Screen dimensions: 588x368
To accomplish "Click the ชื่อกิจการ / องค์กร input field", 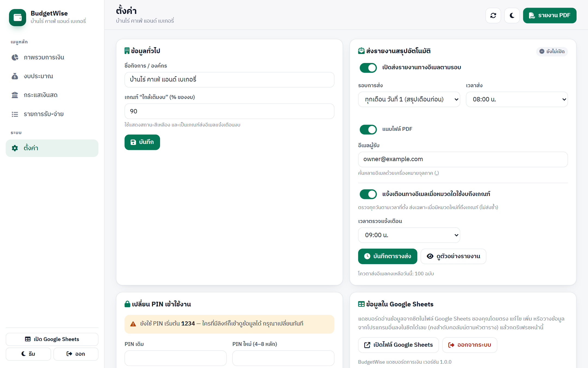I will point(229,80).
